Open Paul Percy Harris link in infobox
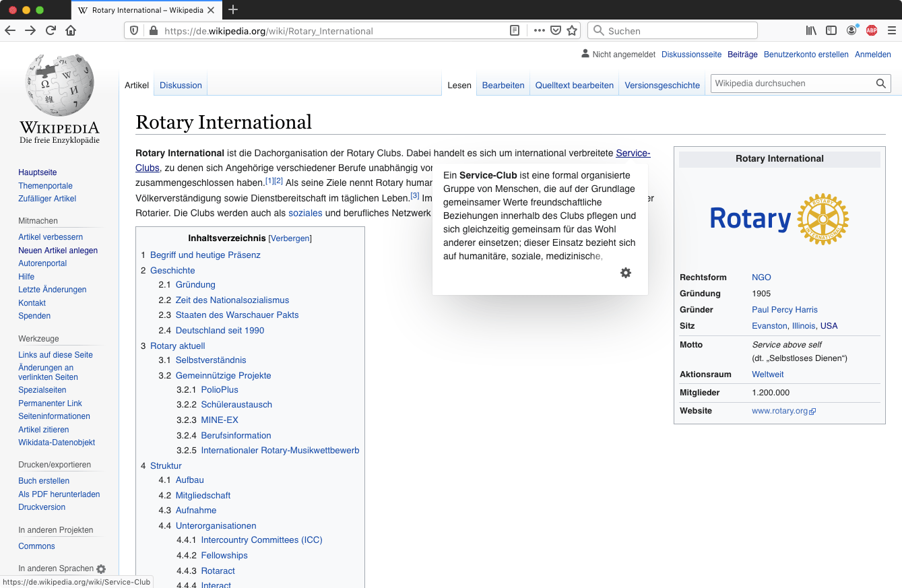This screenshot has width=902, height=588. pos(785,310)
